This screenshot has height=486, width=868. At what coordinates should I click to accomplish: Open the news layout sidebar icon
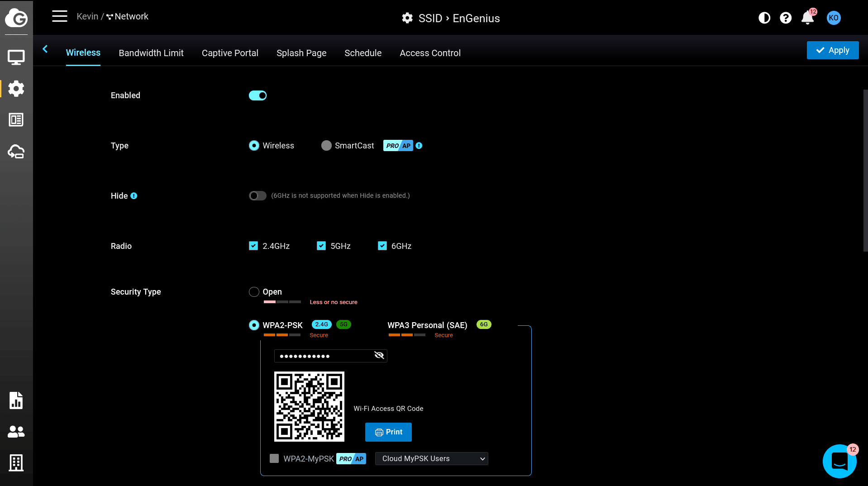16,120
